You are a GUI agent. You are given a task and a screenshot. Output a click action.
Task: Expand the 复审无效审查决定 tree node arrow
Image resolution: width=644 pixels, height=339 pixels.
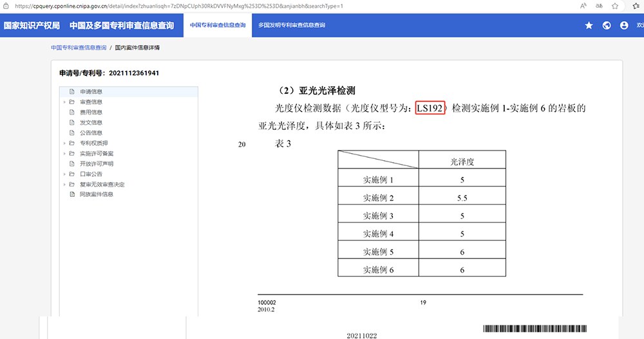tap(64, 185)
